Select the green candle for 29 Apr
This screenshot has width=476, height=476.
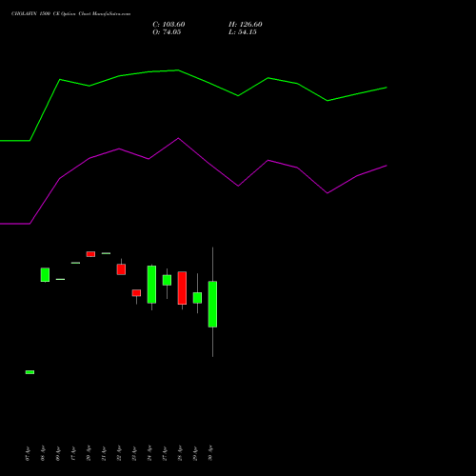click(197, 298)
